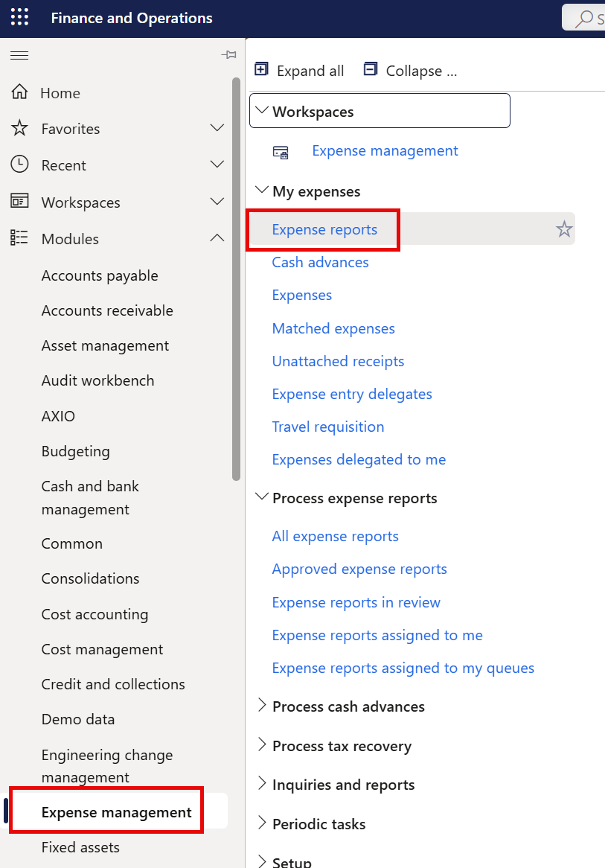Click the Expense management workspace icon
The image size is (605, 868).
coord(281,151)
